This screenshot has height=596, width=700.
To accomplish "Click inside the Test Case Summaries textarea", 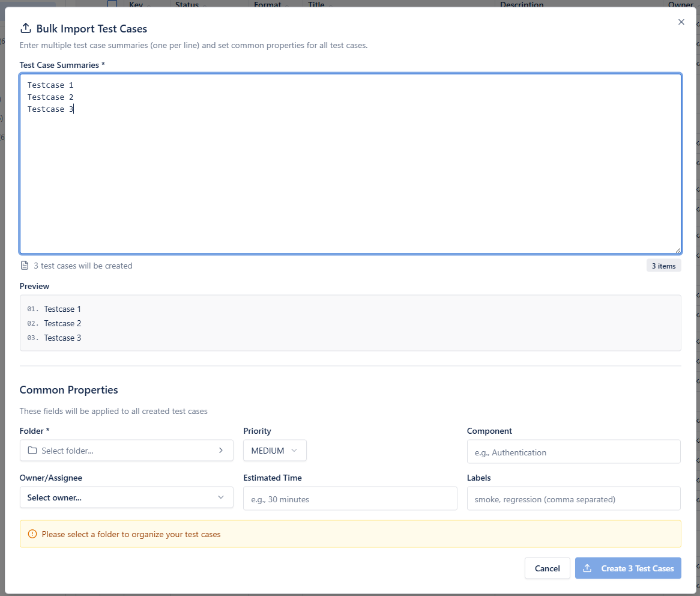I will [350, 174].
